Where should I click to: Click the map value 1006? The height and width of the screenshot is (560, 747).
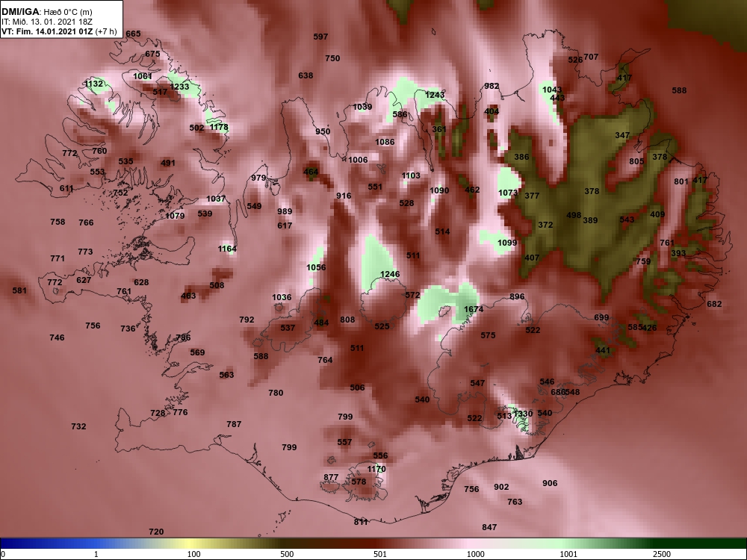pos(358,160)
